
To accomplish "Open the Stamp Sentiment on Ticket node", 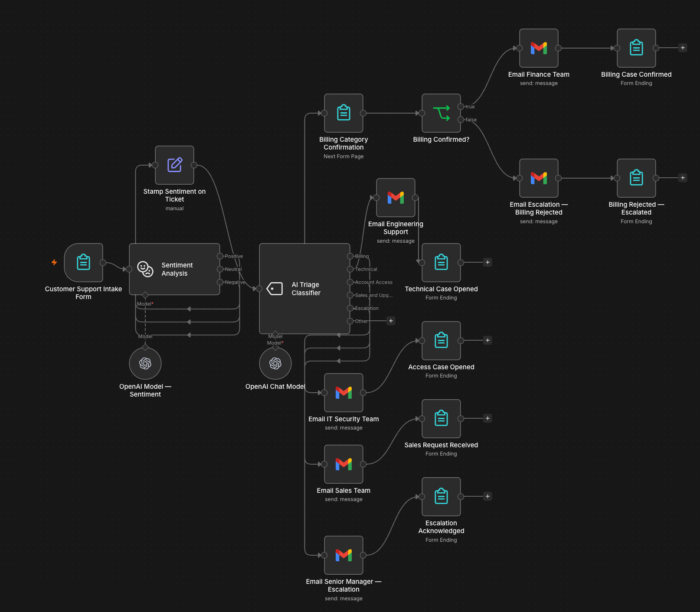I will pyautogui.click(x=174, y=165).
